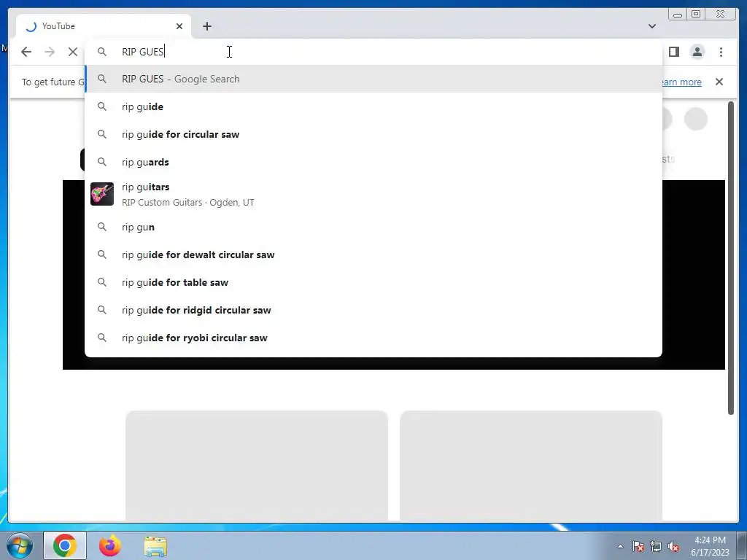The width and height of the screenshot is (747, 560).
Task: Dismiss the info bar with its X
Action: (x=719, y=82)
